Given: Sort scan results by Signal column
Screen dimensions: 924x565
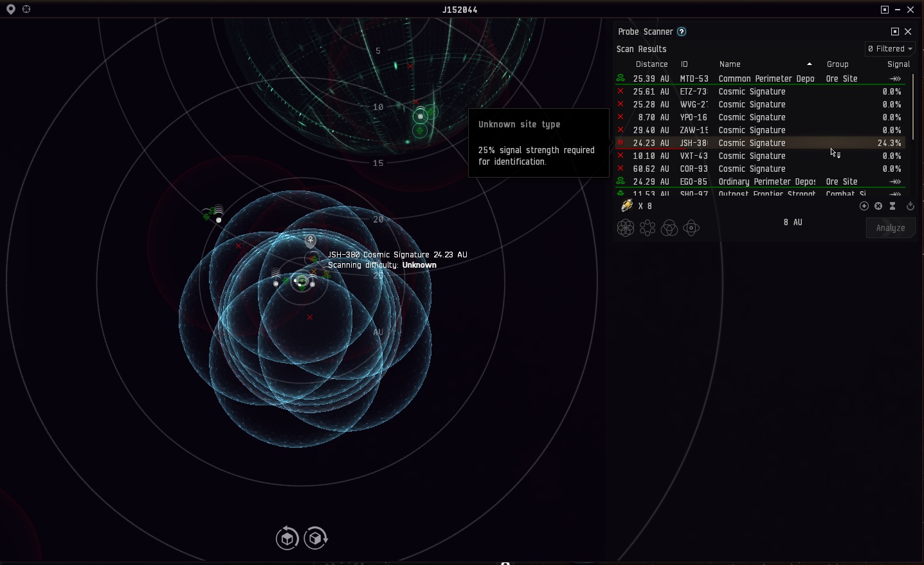Looking at the screenshot, I should click(x=898, y=64).
